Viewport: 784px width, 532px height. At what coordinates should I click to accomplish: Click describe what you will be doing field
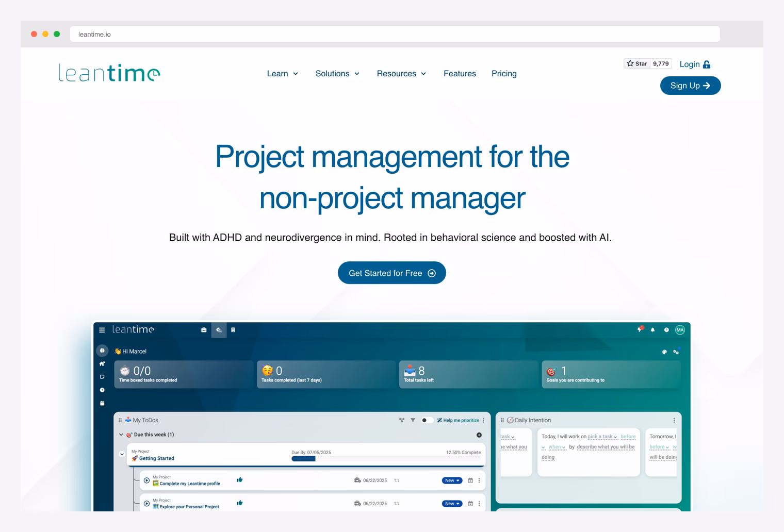(x=606, y=447)
